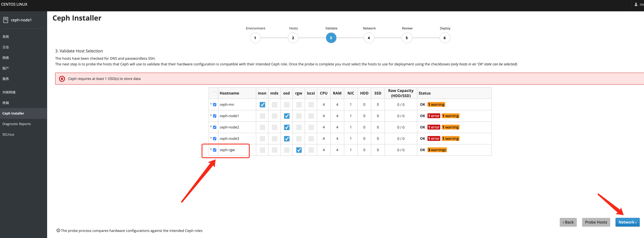
Task: Click the info icon beside probe process note
Action: [58, 231]
